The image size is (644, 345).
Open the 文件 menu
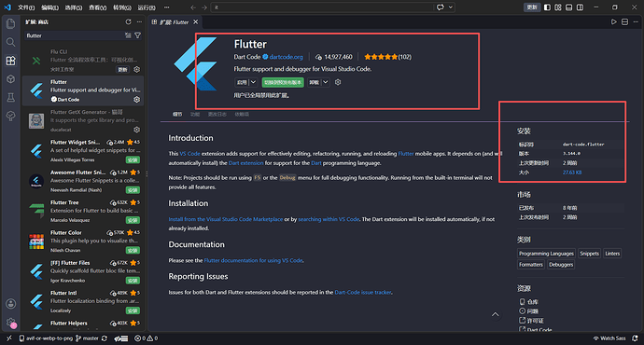(26, 7)
